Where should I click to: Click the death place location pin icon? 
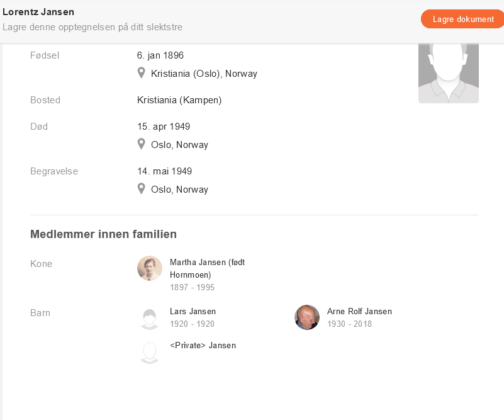pos(142,144)
